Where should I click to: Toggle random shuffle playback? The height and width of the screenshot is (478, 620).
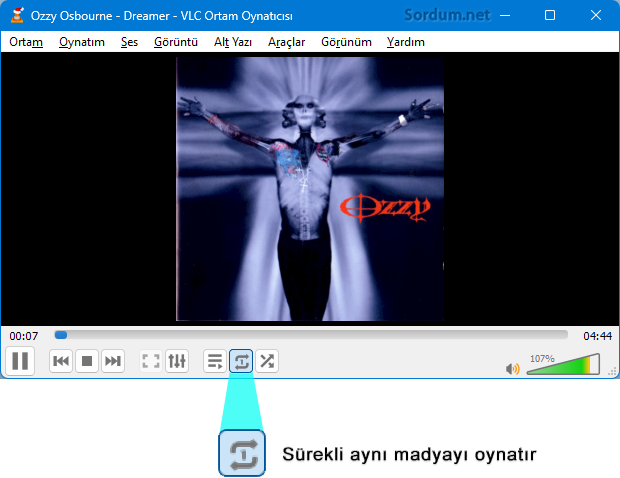click(x=267, y=361)
